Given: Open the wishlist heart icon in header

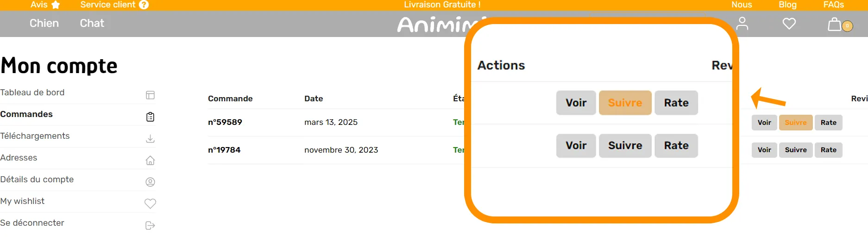Looking at the screenshot, I should (x=789, y=24).
